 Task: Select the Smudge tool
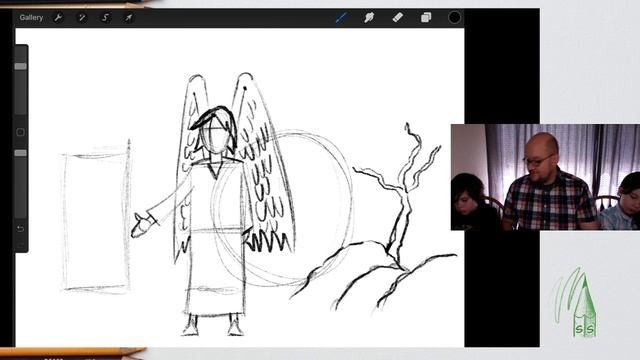(x=369, y=18)
